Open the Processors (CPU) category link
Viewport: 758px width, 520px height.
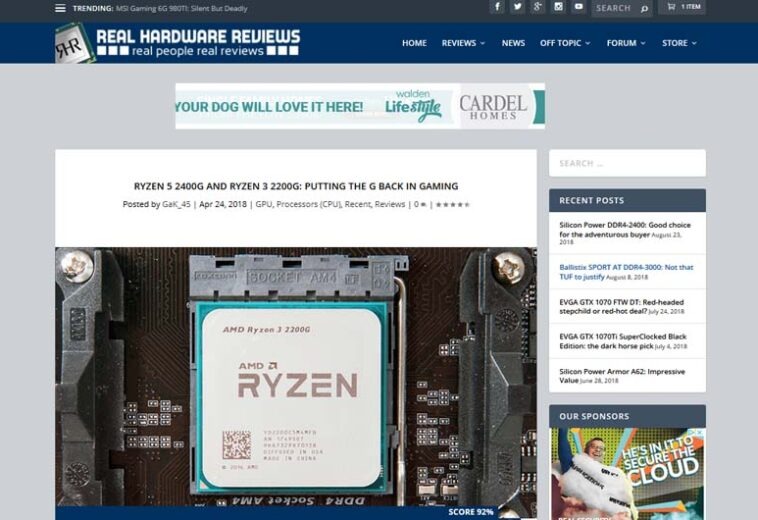click(x=308, y=204)
